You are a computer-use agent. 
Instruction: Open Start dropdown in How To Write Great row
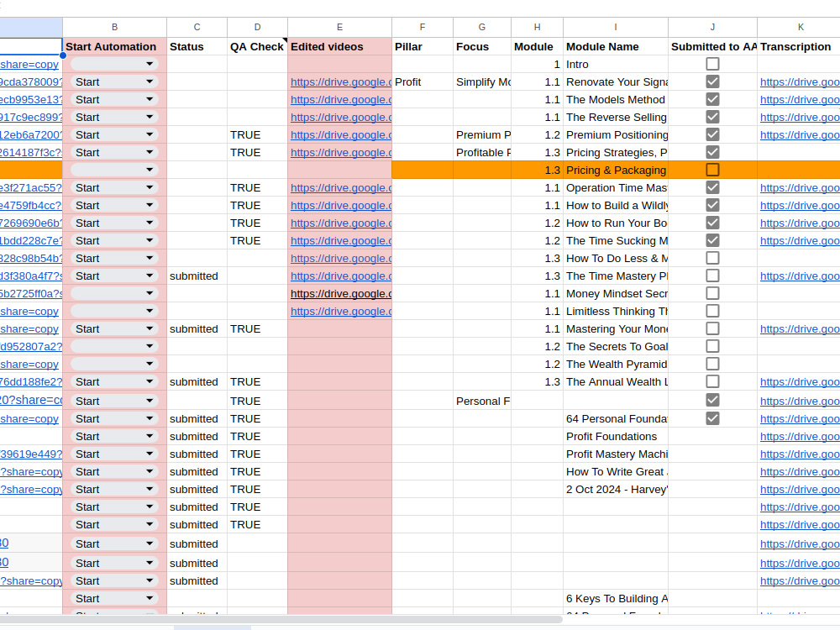coord(114,472)
